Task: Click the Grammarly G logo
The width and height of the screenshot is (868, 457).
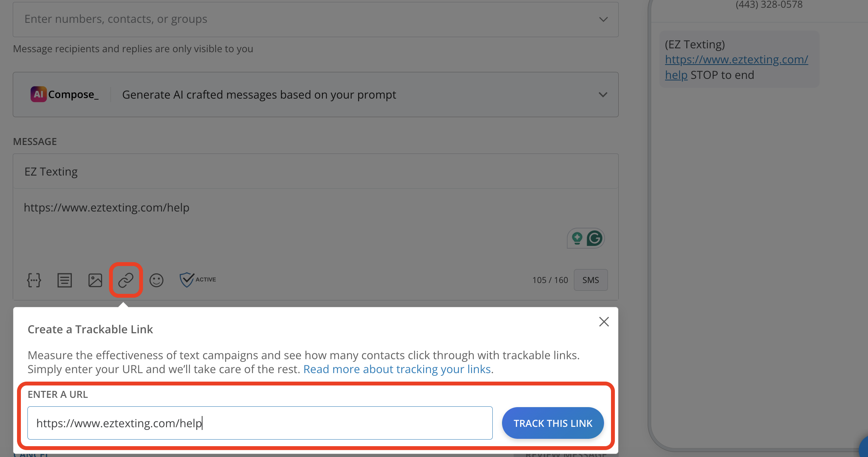Action: (595, 238)
